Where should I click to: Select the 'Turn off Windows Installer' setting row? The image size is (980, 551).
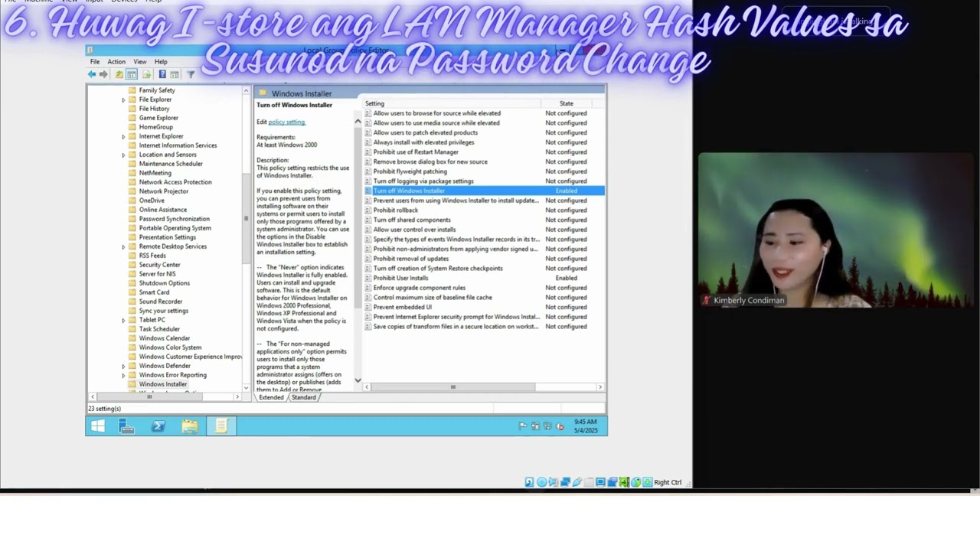click(x=484, y=191)
